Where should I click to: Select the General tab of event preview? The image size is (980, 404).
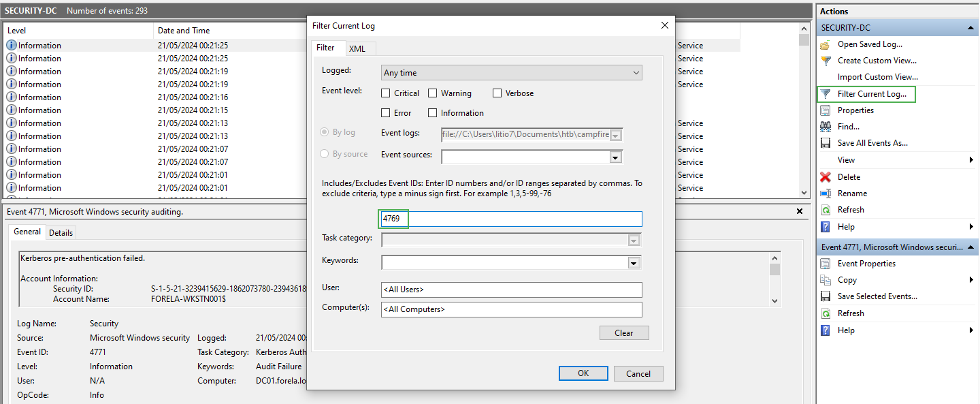(x=28, y=232)
